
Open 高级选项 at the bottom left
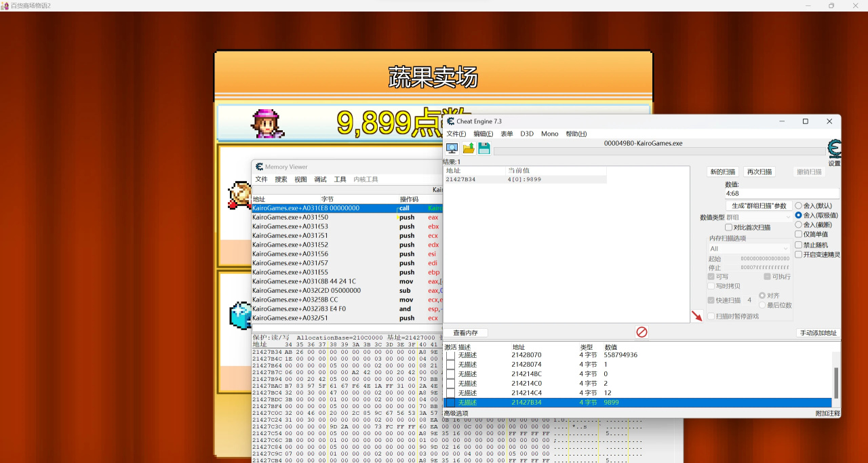coord(456,413)
